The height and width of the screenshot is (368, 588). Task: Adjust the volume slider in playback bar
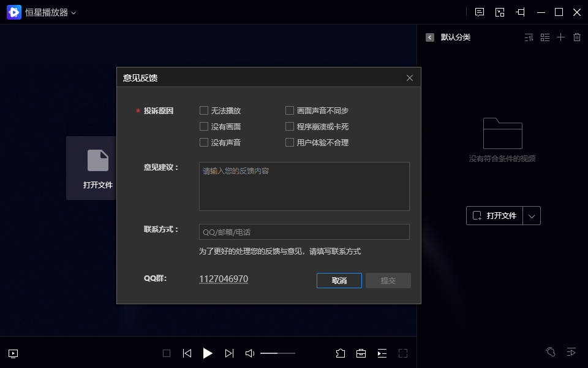pyautogui.click(x=277, y=353)
